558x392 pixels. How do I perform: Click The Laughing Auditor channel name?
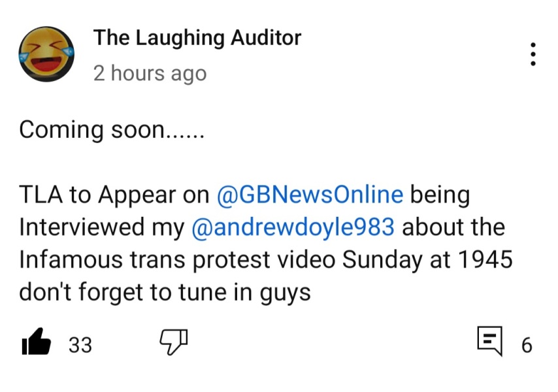point(197,37)
